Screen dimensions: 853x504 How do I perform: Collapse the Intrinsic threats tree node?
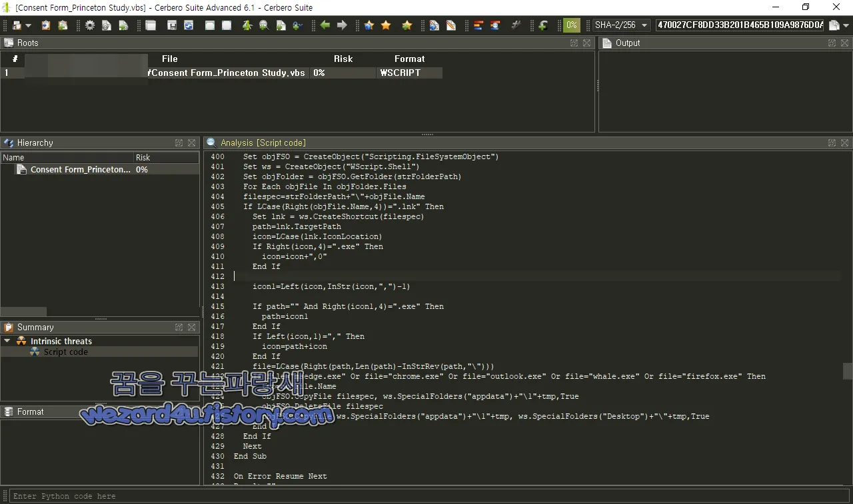click(7, 341)
